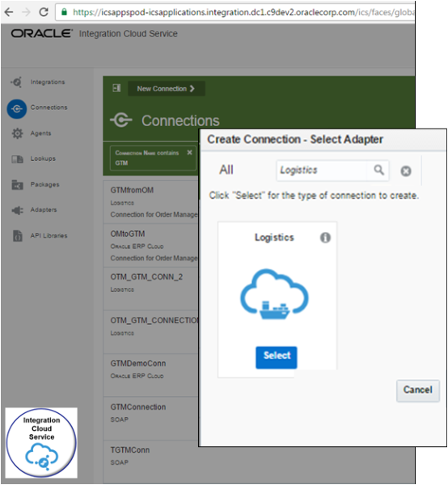
Task: Click the Oracle logo in the header
Action: click(42, 33)
